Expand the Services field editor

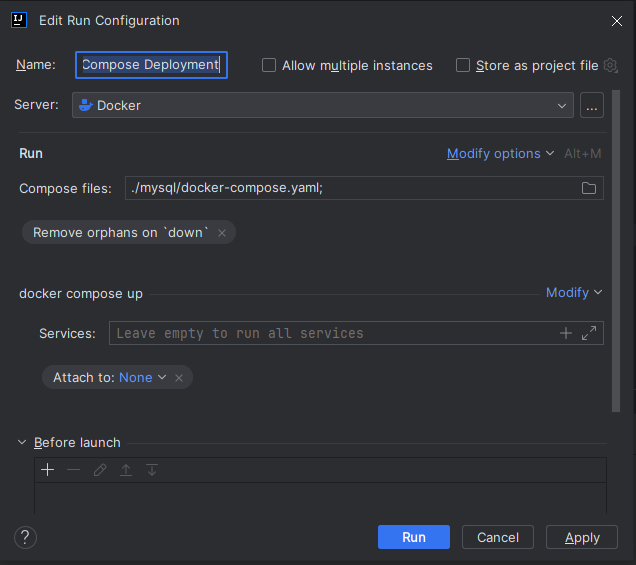click(x=589, y=333)
